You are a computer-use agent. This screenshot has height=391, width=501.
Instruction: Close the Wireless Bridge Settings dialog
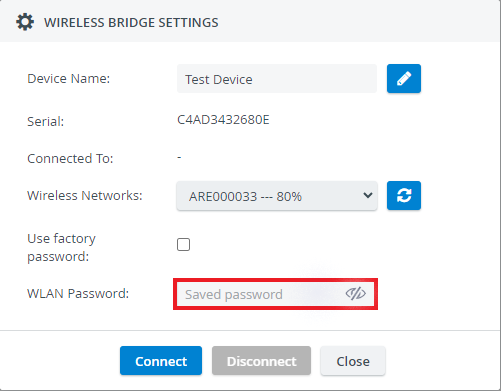[x=353, y=361]
